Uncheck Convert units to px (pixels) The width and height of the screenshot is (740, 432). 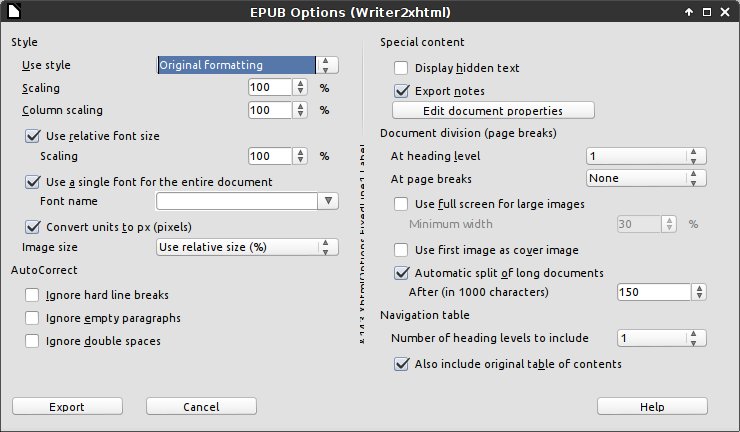point(33,227)
